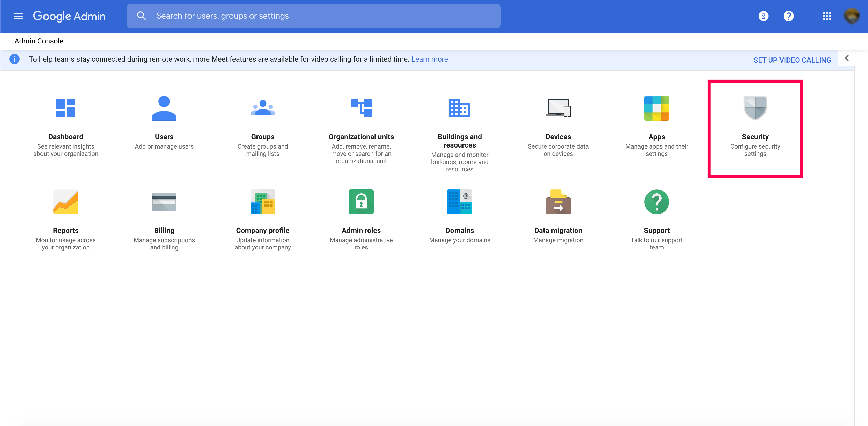Click the Admin roles lock icon

click(361, 202)
